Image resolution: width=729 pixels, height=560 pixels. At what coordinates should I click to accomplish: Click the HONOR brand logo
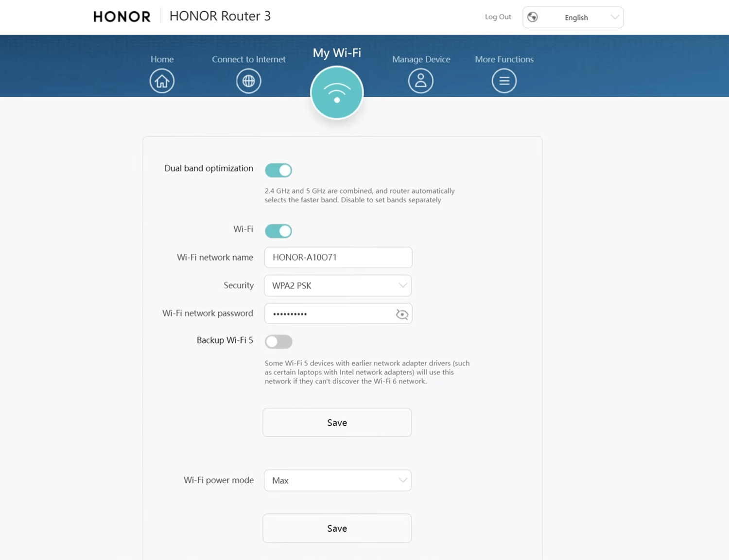point(122,17)
